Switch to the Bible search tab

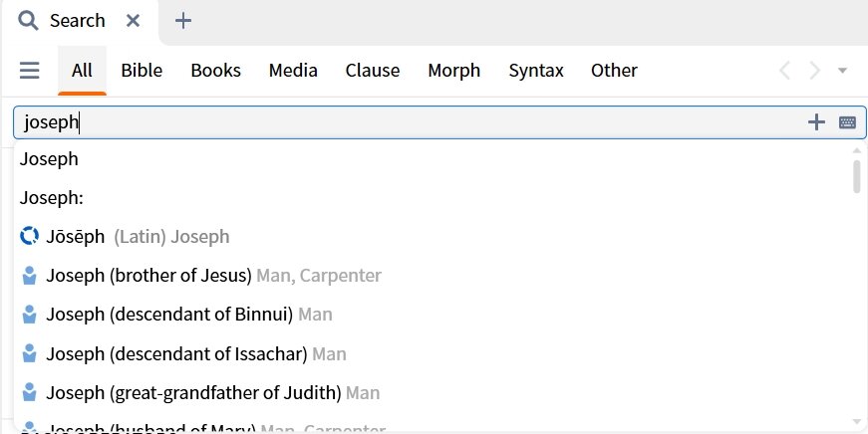point(142,71)
